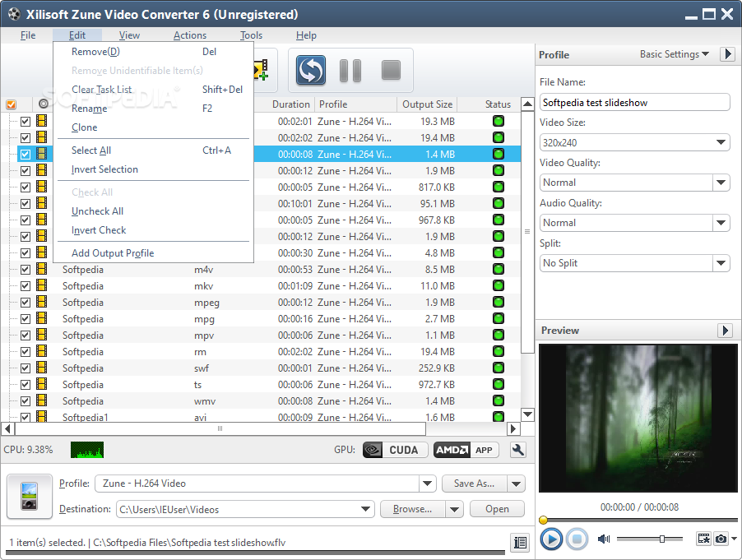
Task: Open the File menu
Action: tap(28, 35)
